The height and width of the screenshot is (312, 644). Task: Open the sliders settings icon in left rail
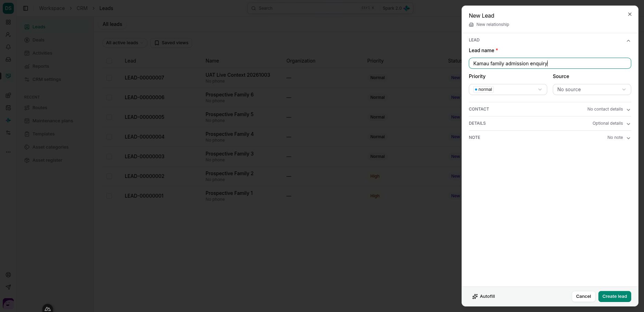(8, 133)
